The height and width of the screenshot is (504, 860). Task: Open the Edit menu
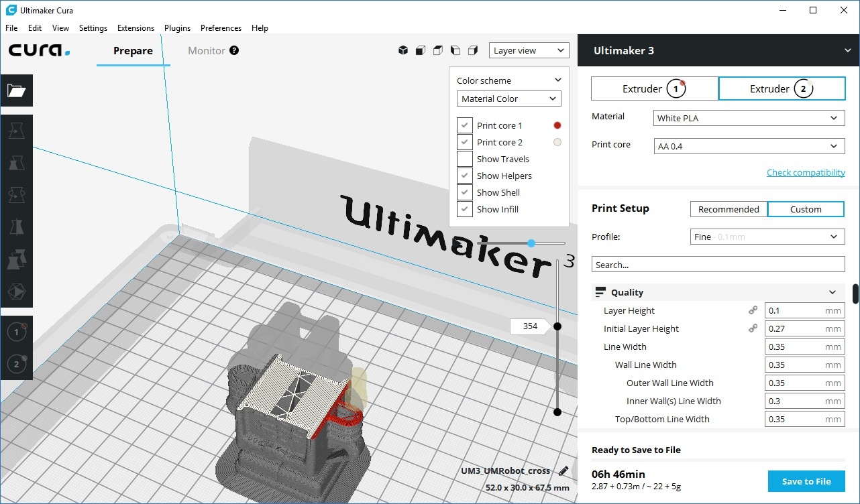pos(35,28)
